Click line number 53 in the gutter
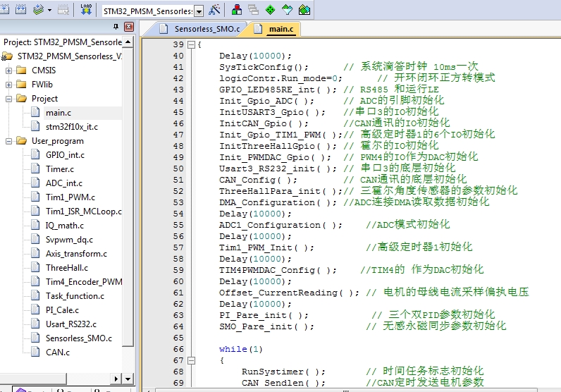Viewport: 561px width, 392px height. (178, 202)
